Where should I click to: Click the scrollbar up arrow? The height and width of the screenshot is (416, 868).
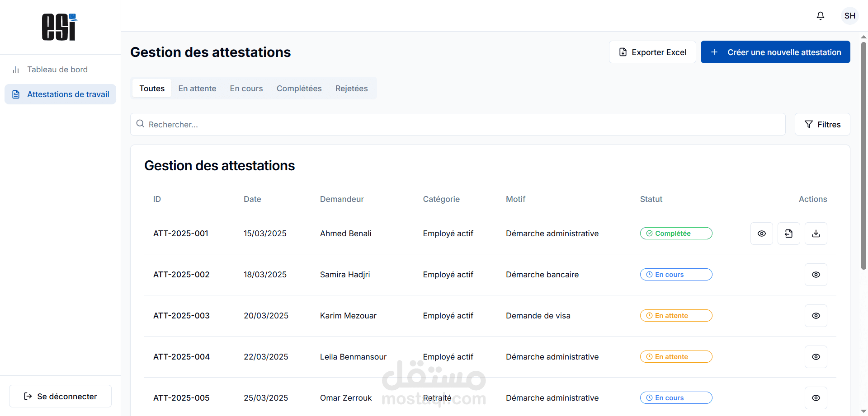[x=863, y=37]
